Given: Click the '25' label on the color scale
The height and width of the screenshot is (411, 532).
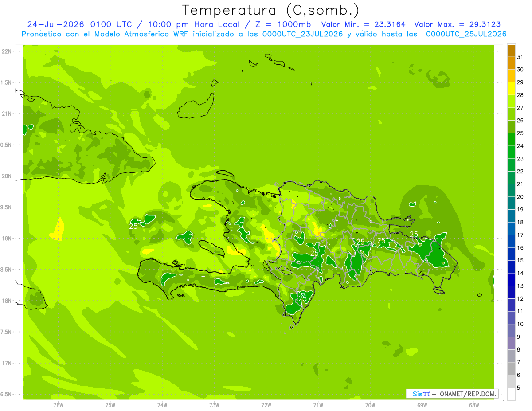Looking at the screenshot, I should (x=520, y=133).
